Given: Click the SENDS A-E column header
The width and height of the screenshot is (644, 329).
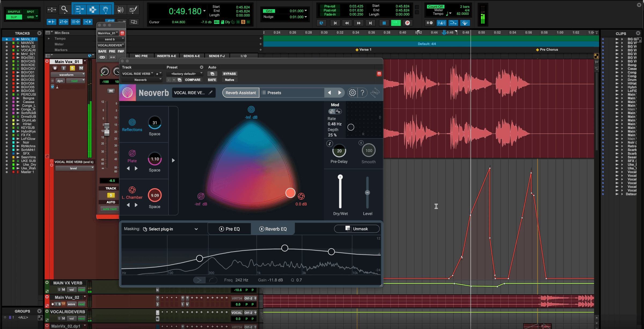Looking at the screenshot, I should coord(192,56).
